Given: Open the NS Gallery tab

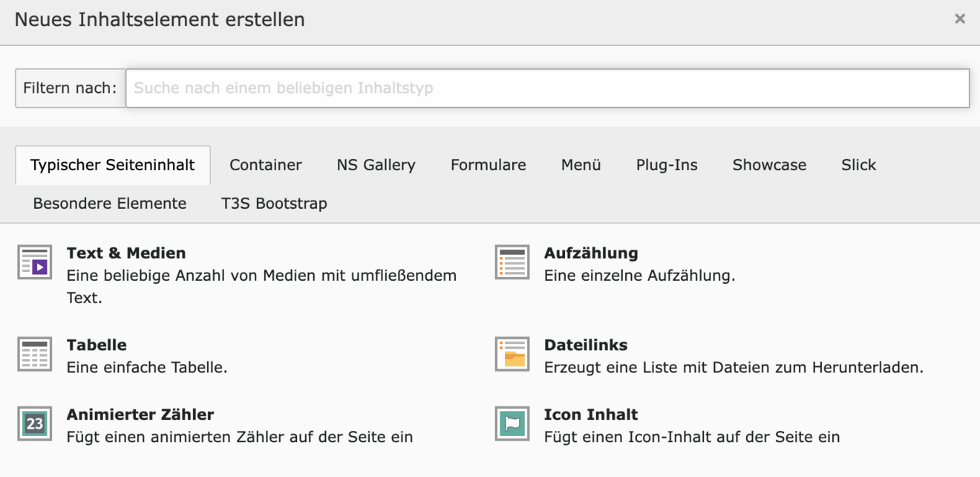Looking at the screenshot, I should point(376,165).
